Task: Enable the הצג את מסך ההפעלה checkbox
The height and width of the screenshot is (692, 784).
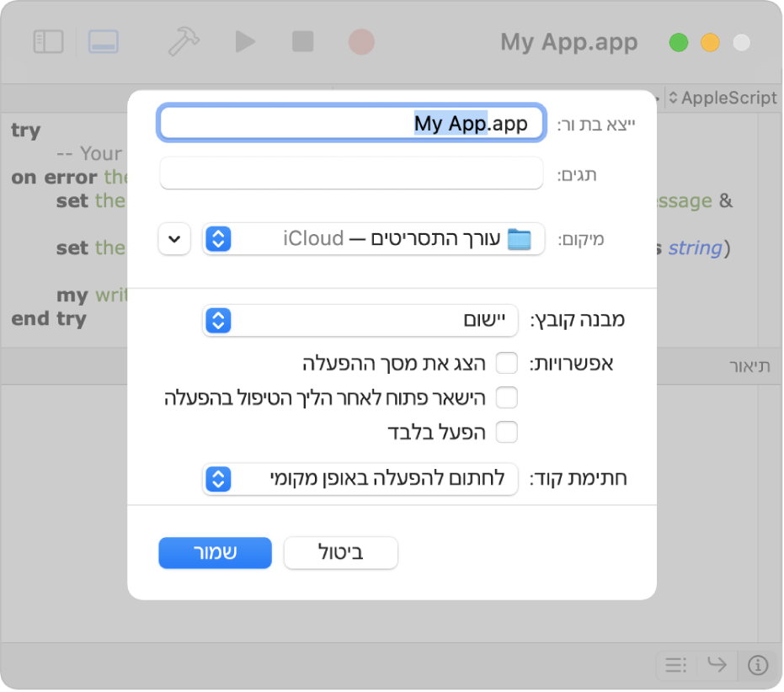Action: point(506,363)
